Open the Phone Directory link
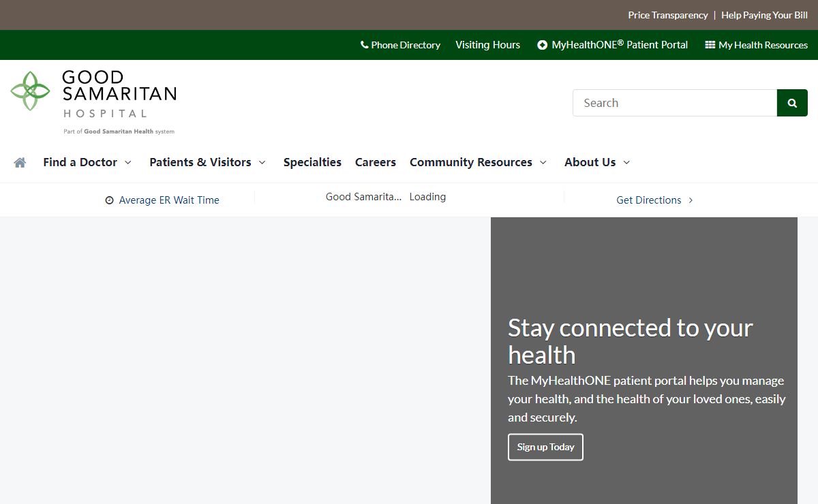The width and height of the screenshot is (818, 504). [x=406, y=45]
